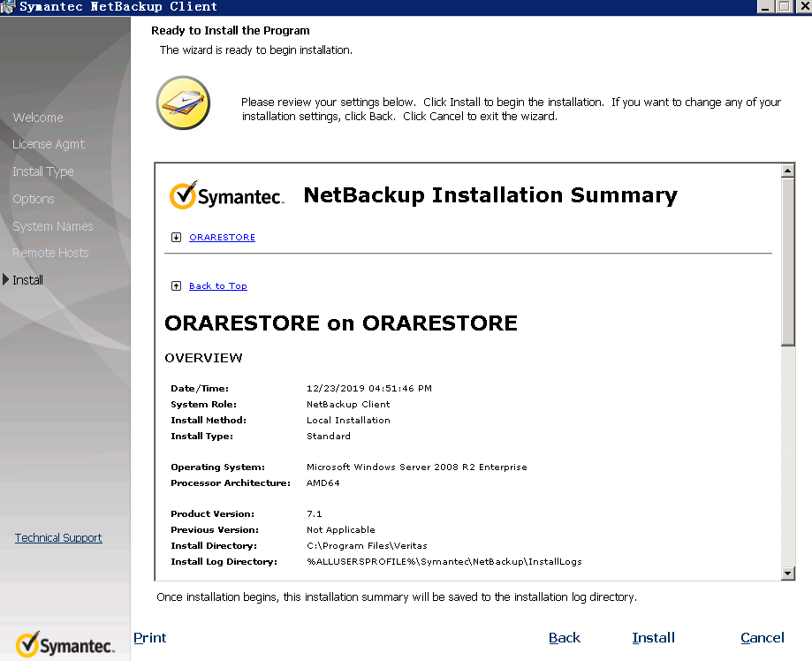Close the NetBackup Client window
The height and width of the screenshot is (661, 812).
[x=803, y=7]
